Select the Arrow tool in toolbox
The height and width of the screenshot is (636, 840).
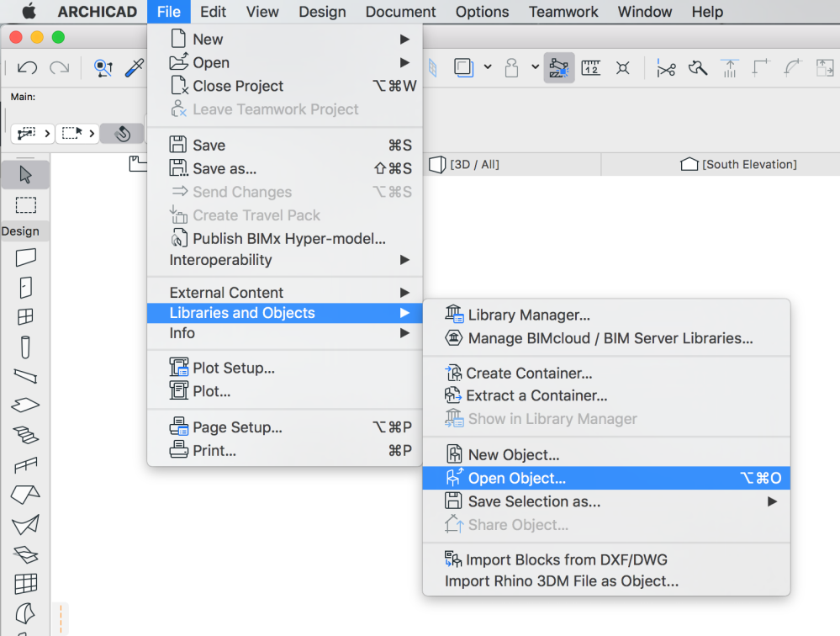[25, 175]
